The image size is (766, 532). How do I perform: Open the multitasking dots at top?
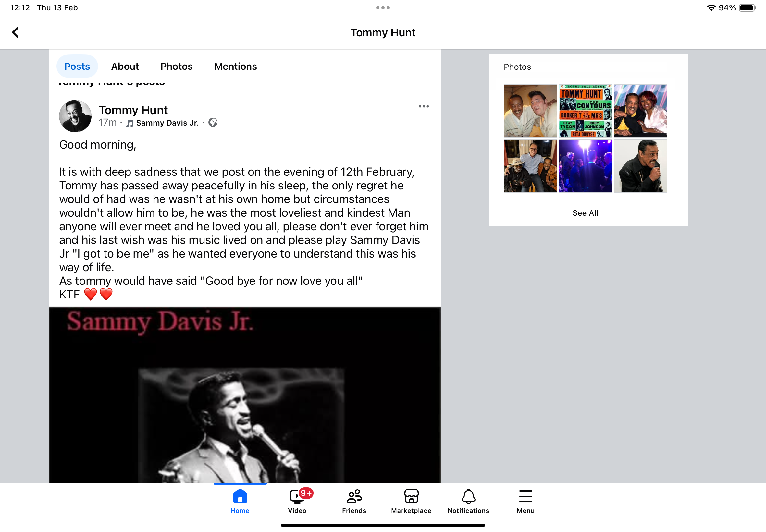coord(383,8)
